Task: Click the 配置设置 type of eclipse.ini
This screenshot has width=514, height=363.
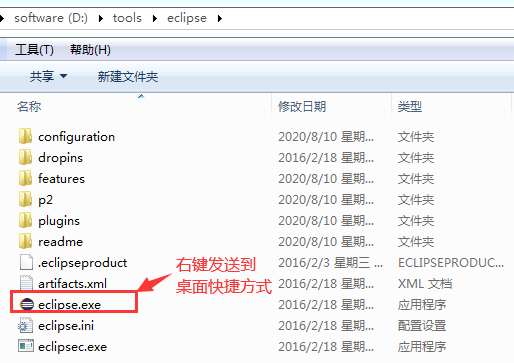Action: (x=422, y=326)
